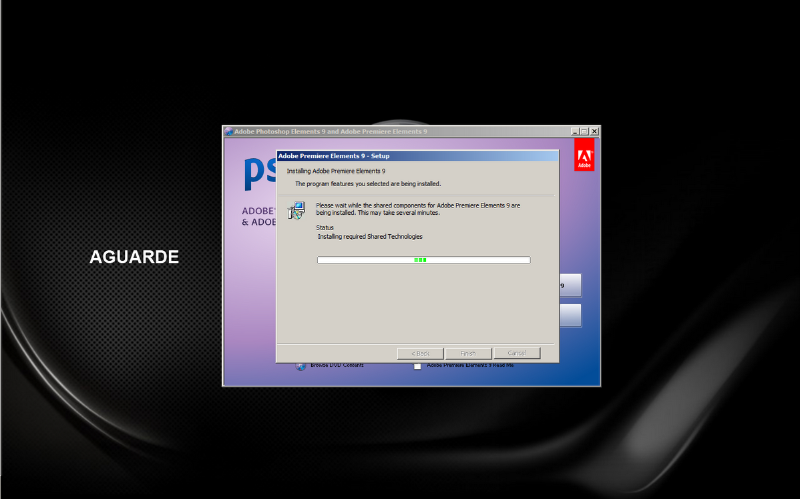The height and width of the screenshot is (499, 800).
Task: Open Browse DVD Contents in the launcher window
Action: (x=337, y=365)
